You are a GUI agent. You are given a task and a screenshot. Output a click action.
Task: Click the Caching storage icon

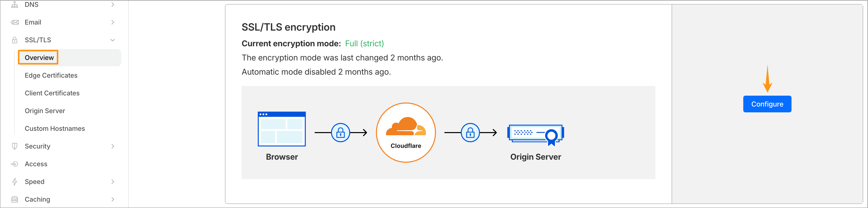pos(14,200)
